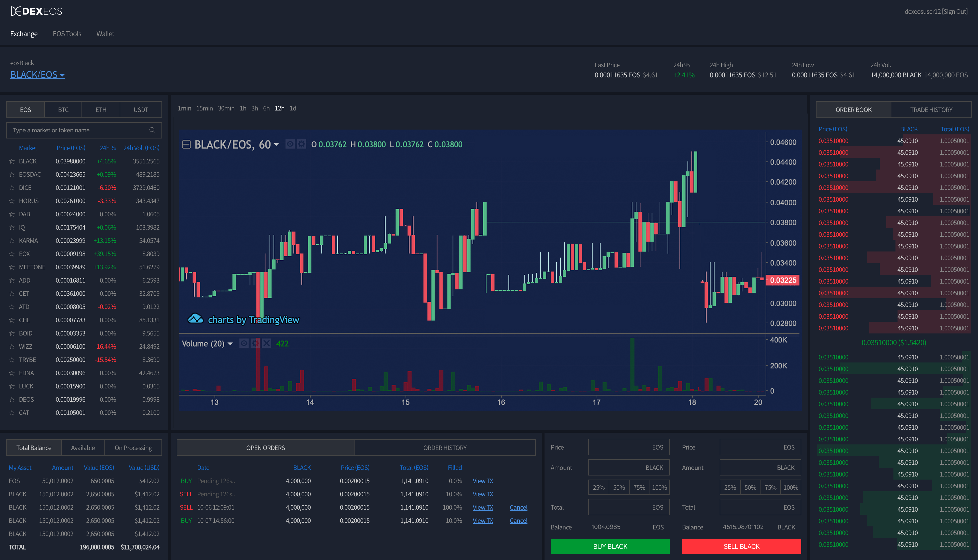Open the ORDER HISTORY tab
Viewport: 978px width, 560px height.
click(445, 448)
